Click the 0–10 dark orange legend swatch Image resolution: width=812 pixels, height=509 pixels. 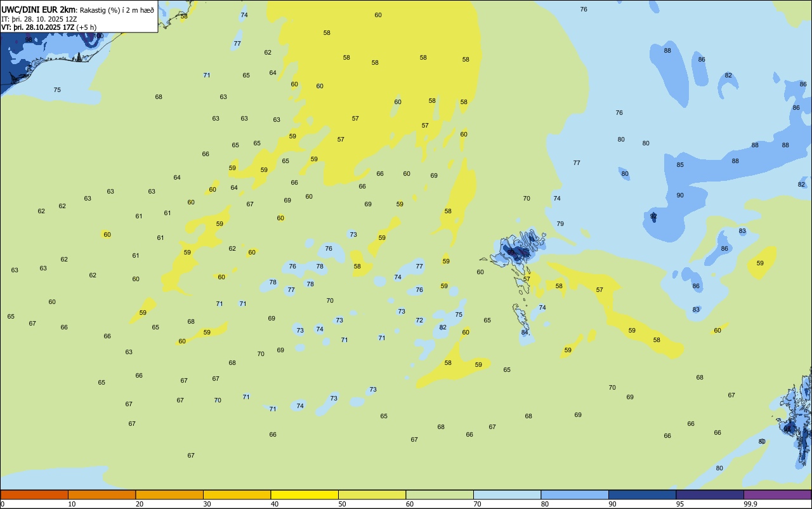click(34, 494)
